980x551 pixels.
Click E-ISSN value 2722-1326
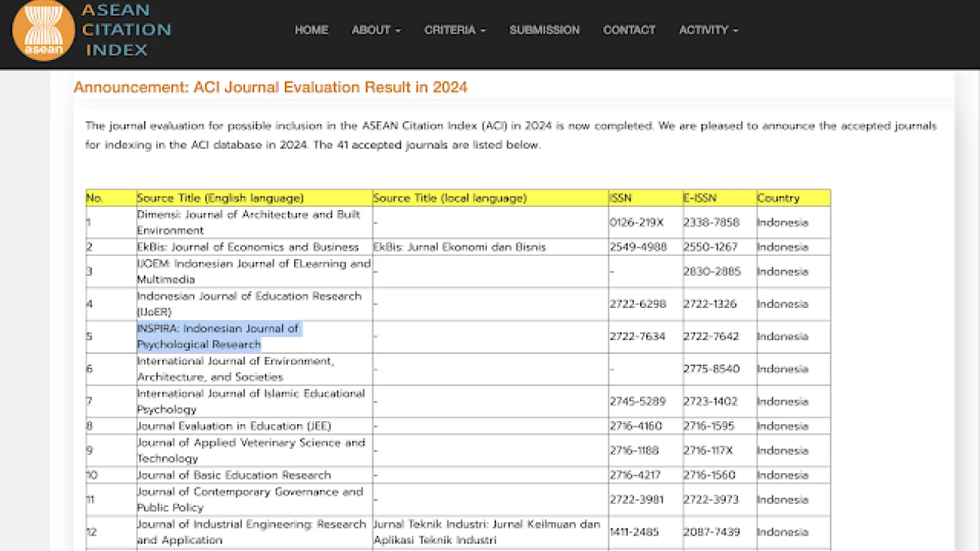tap(710, 304)
